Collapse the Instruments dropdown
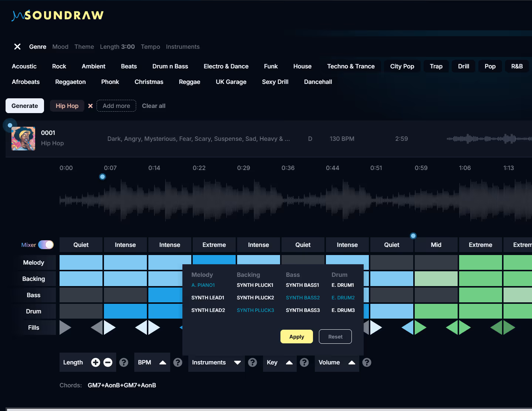 (x=238, y=363)
